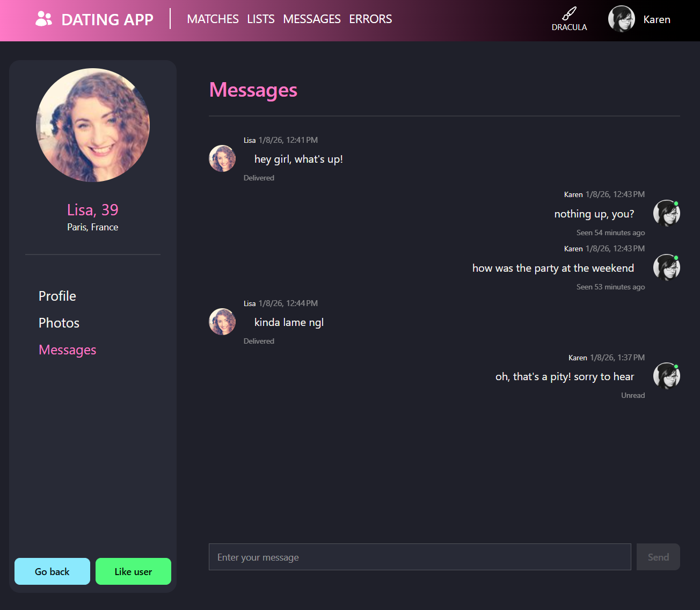Screen dimensions: 700x610
Task: Click the Like user button
Action: 133,571
